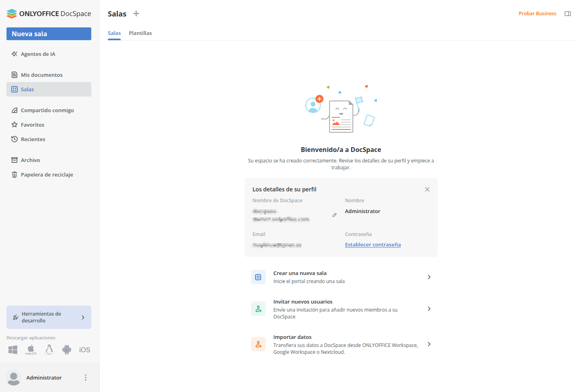Click the Agentes de IA sparkle icon
581x392 pixels.
pyautogui.click(x=14, y=54)
